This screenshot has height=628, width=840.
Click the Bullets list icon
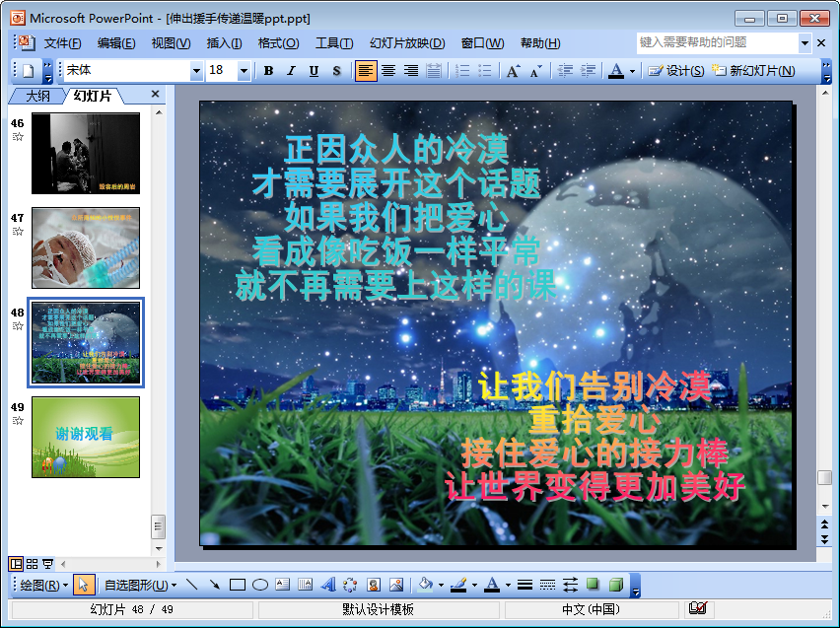click(484, 71)
